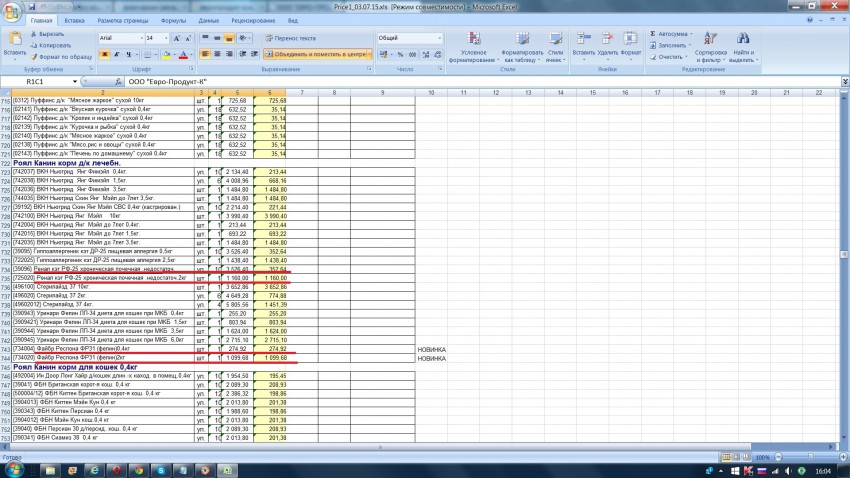Toggle bold formatting
850x478 pixels.
[103, 54]
